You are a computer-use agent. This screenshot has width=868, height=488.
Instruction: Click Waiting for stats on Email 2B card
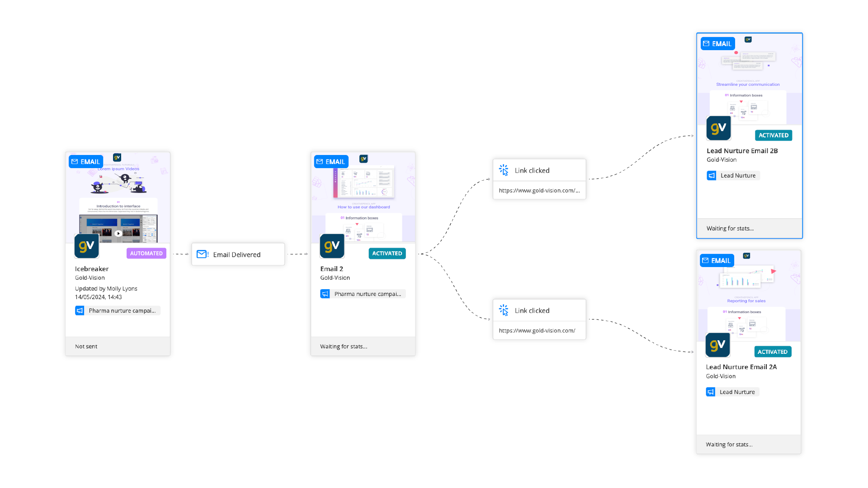pos(730,228)
